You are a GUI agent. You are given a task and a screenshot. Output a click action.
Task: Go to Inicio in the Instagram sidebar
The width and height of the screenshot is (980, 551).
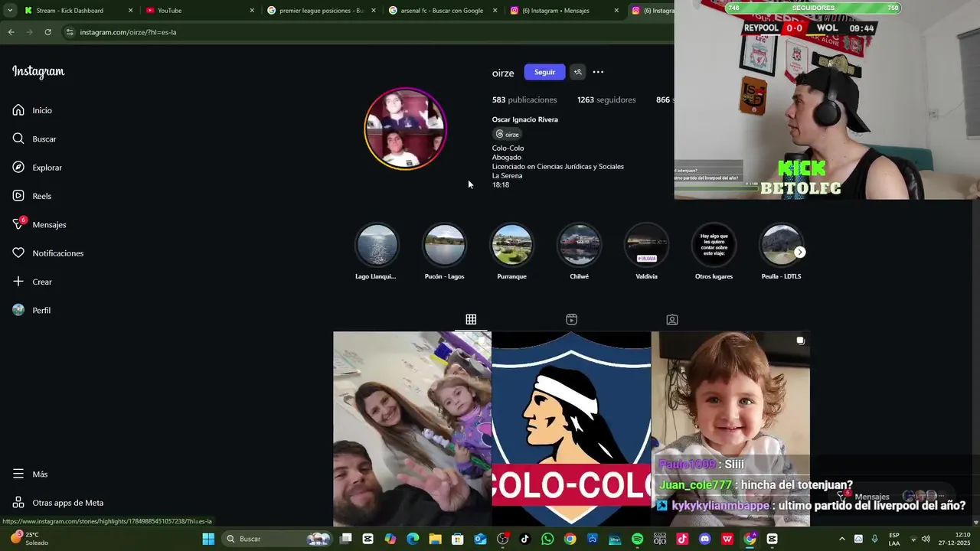(32, 110)
